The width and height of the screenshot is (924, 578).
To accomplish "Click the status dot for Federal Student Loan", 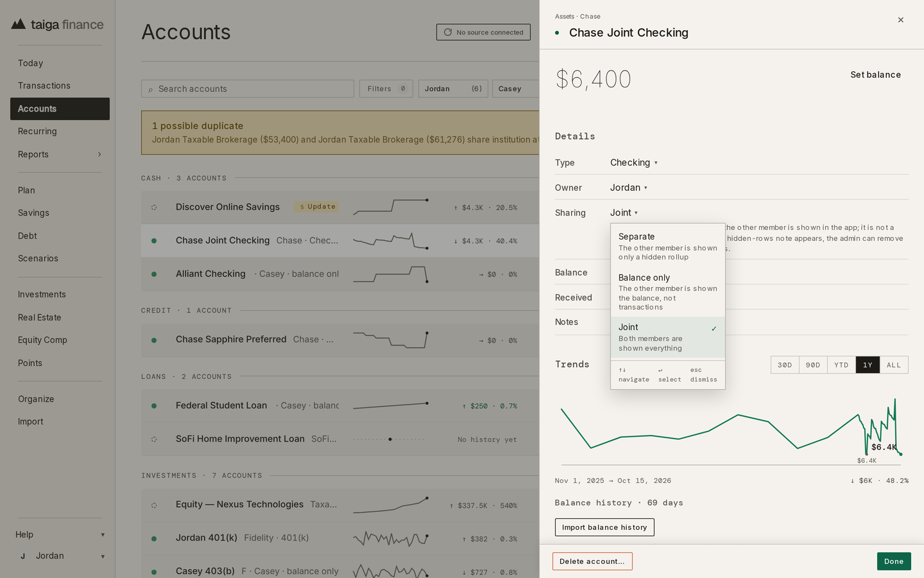I will coord(154,406).
